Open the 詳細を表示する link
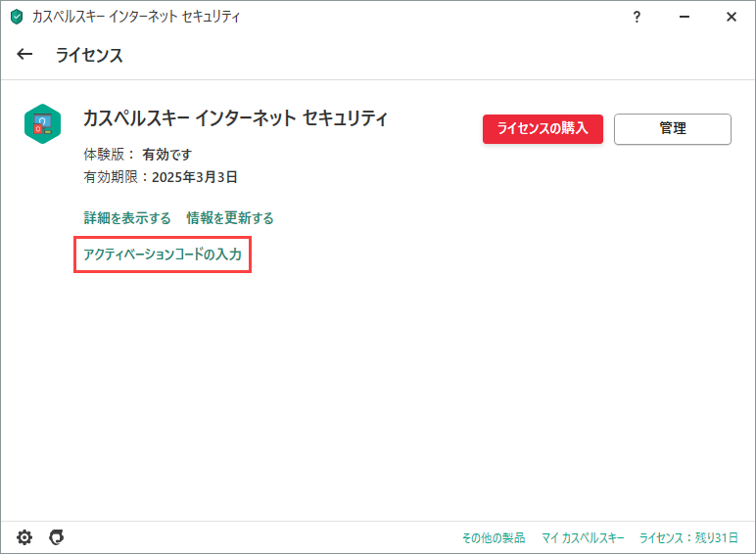 click(x=127, y=217)
